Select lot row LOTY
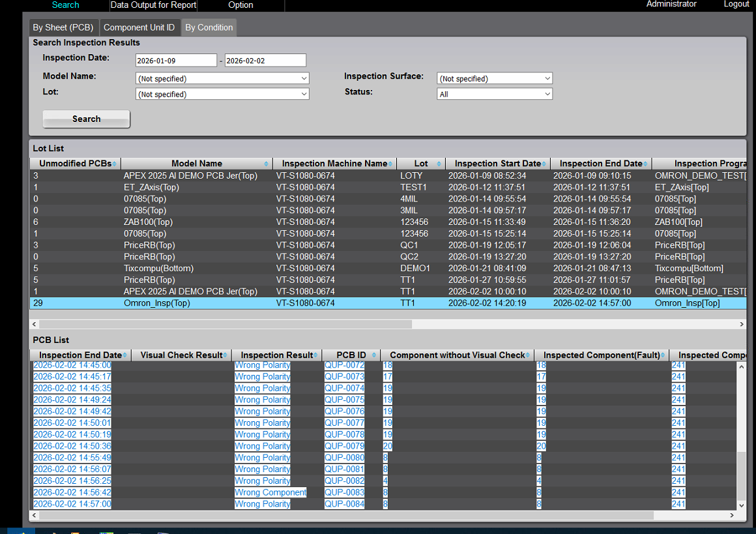This screenshot has height=534, width=756. (388, 175)
